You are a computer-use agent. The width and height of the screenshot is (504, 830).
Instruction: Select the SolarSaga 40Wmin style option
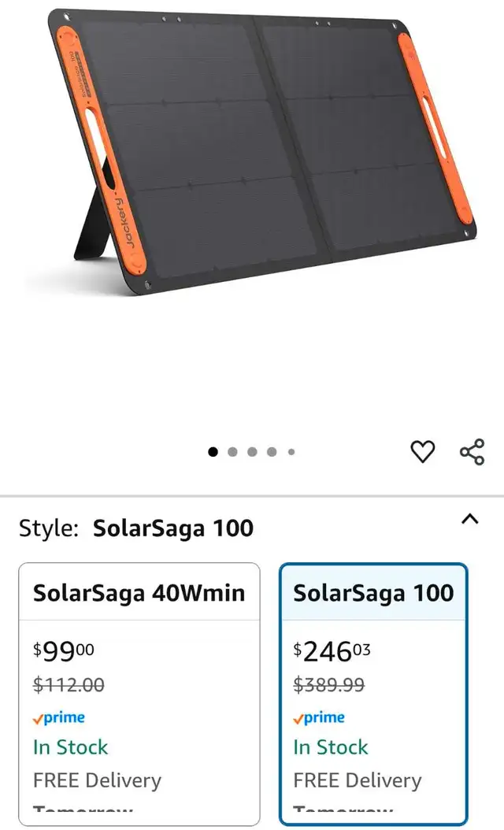click(x=139, y=694)
